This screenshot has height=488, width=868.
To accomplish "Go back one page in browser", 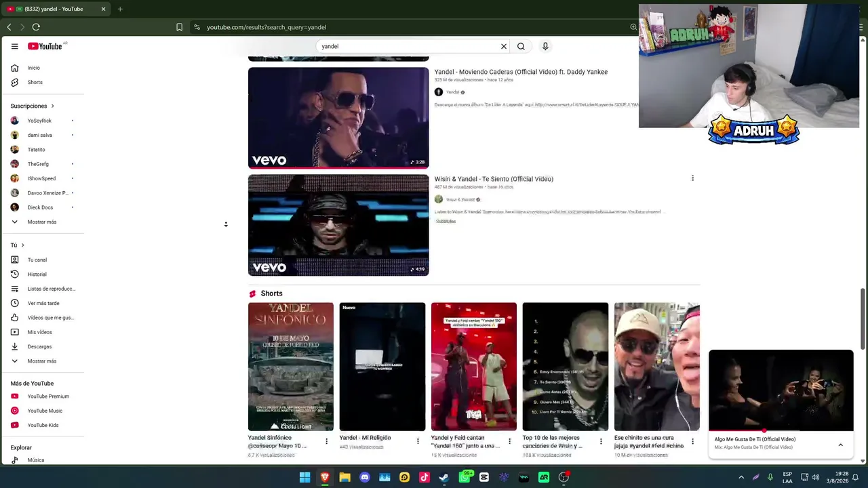I will click(x=9, y=27).
